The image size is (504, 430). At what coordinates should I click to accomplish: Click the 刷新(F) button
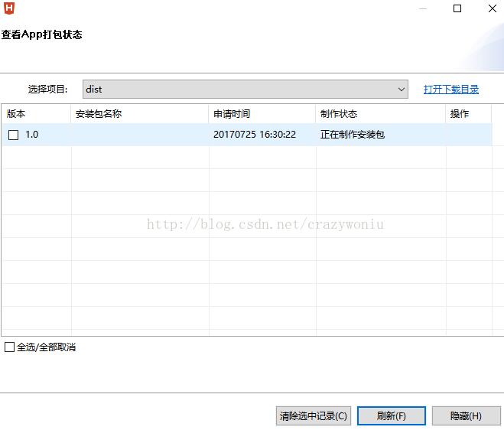pos(392,416)
